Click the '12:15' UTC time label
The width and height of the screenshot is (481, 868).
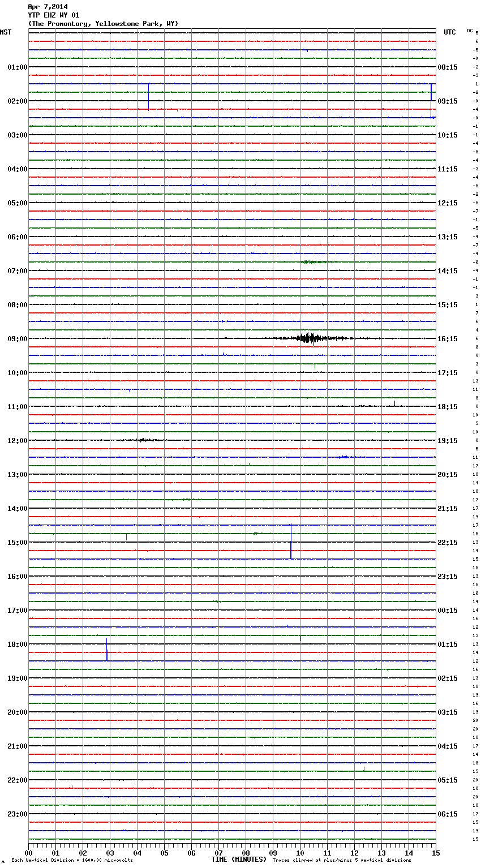pos(448,203)
